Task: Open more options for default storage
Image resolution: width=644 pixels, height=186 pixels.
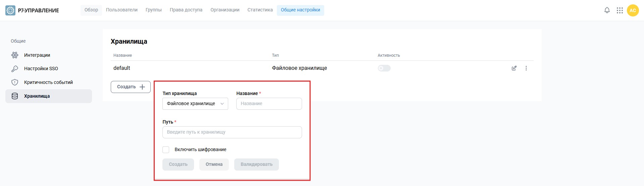Action: pos(526,68)
